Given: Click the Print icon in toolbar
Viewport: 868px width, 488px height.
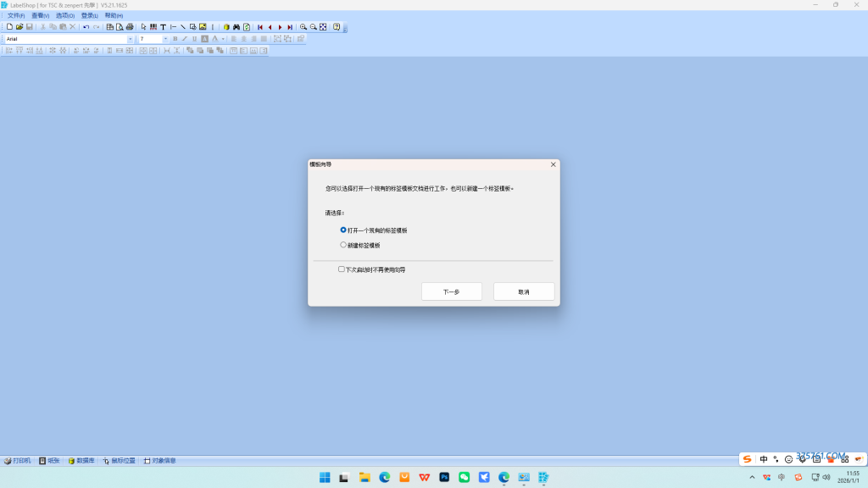Looking at the screenshot, I should [x=130, y=27].
